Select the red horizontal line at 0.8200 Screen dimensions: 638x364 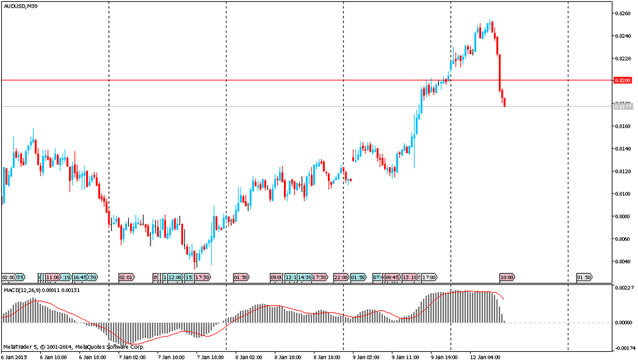pyautogui.click(x=255, y=80)
